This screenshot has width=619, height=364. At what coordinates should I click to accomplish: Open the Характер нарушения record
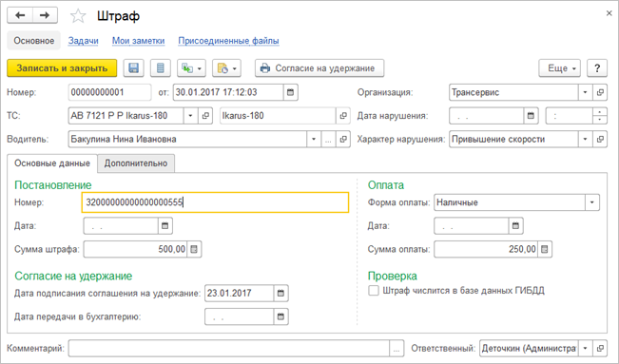tap(600, 139)
